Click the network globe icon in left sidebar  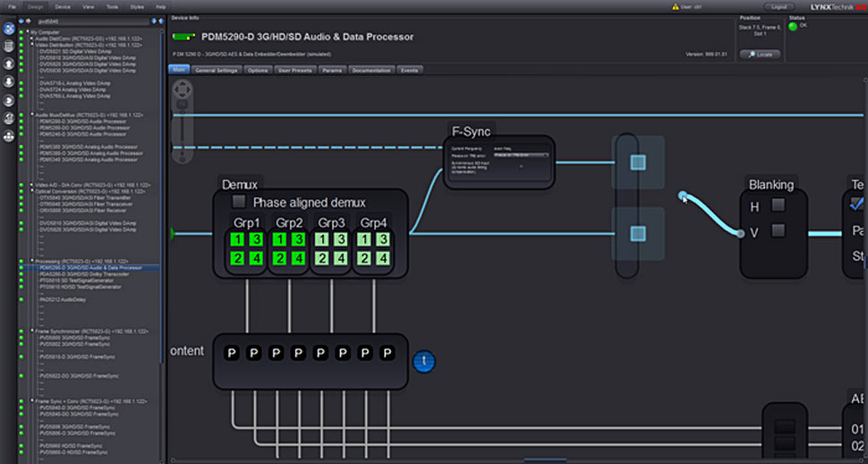9,29
